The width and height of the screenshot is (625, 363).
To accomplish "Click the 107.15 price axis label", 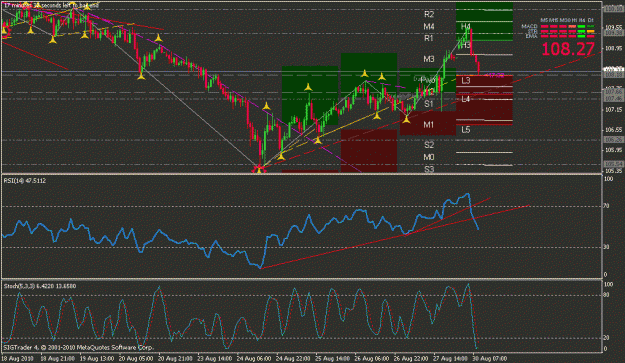I will pos(613,110).
